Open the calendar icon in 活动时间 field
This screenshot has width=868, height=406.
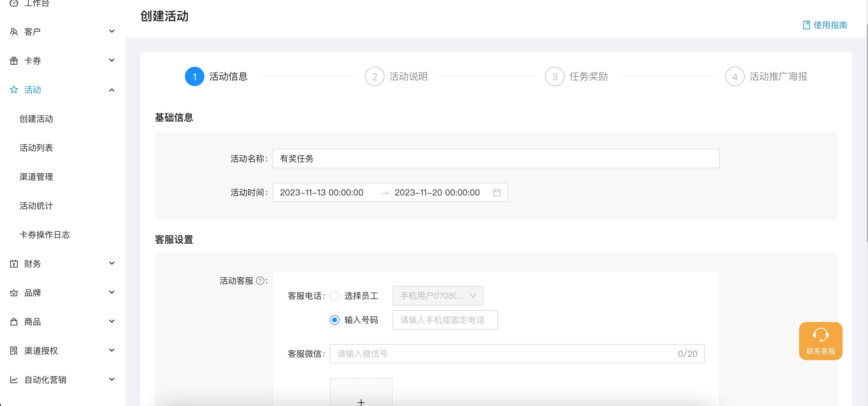(497, 192)
